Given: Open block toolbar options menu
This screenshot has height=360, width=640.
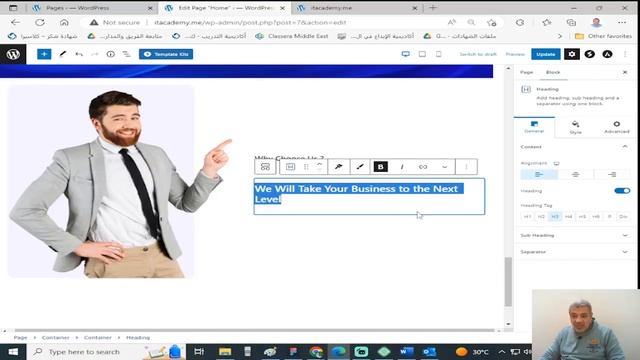Looking at the screenshot, I should [x=466, y=167].
